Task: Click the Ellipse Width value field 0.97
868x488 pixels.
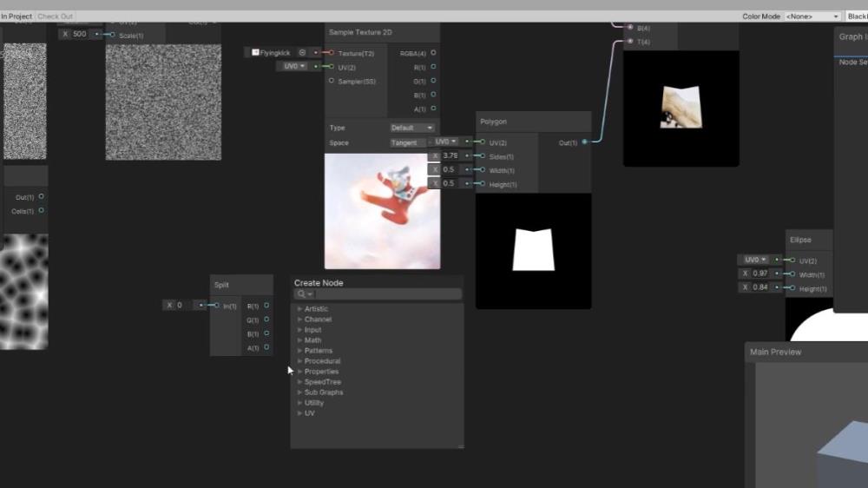Action: pyautogui.click(x=759, y=274)
